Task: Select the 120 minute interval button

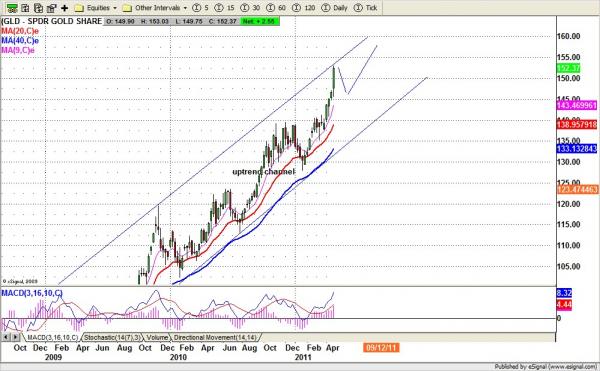Action: point(303,8)
